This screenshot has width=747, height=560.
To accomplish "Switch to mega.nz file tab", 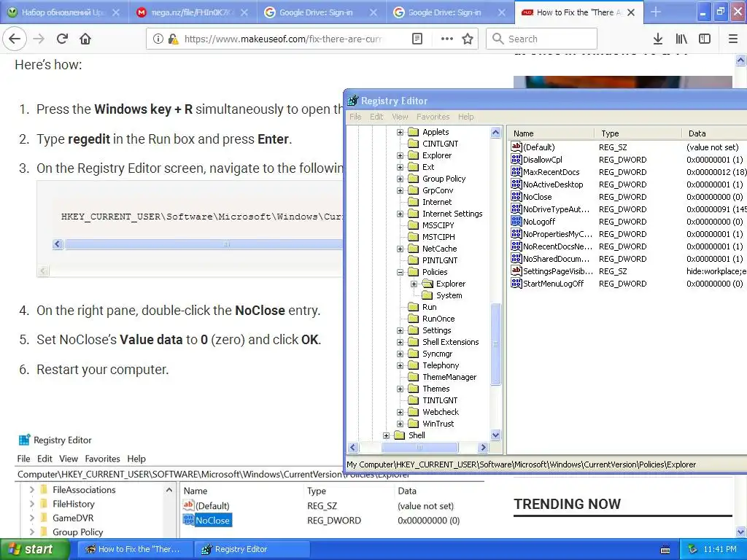I will (x=193, y=12).
